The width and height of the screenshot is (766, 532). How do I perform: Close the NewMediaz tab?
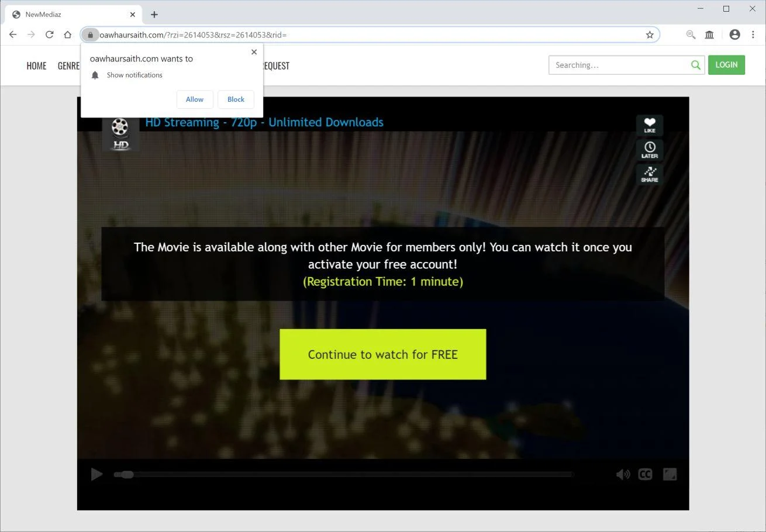[x=133, y=15]
